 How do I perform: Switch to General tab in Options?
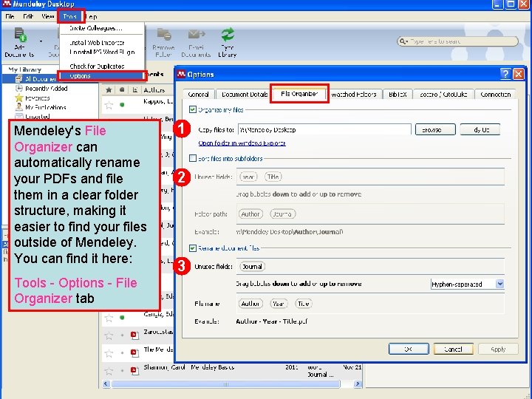tap(198, 95)
